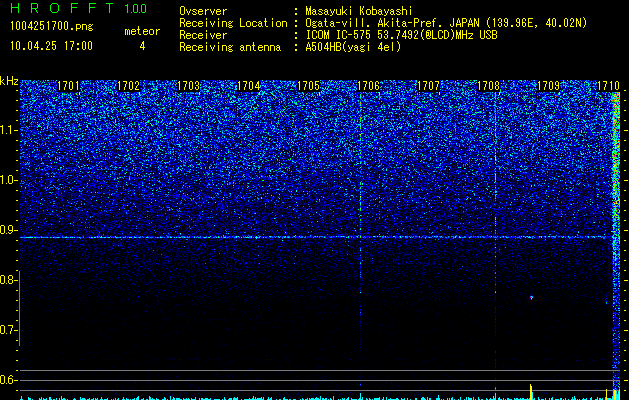Click the 1.1 kHz axis label
629x400 pixels.
click(x=8, y=130)
